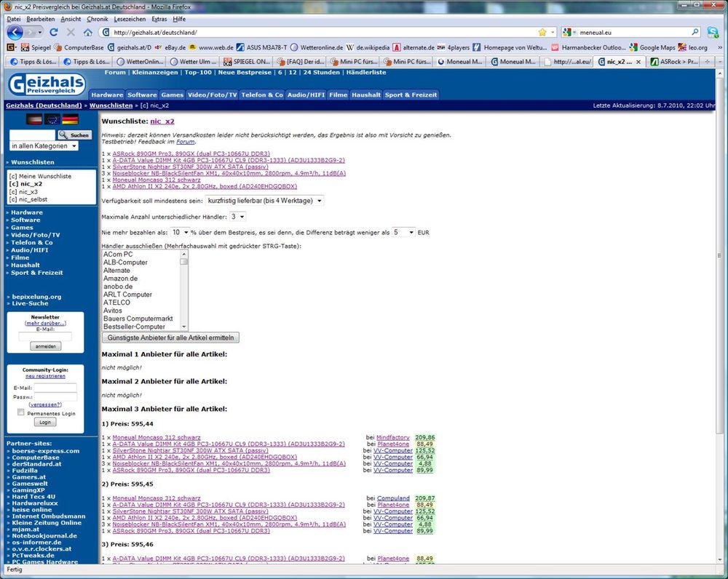
Task: Click the stop loading X icon
Action: (x=71, y=32)
